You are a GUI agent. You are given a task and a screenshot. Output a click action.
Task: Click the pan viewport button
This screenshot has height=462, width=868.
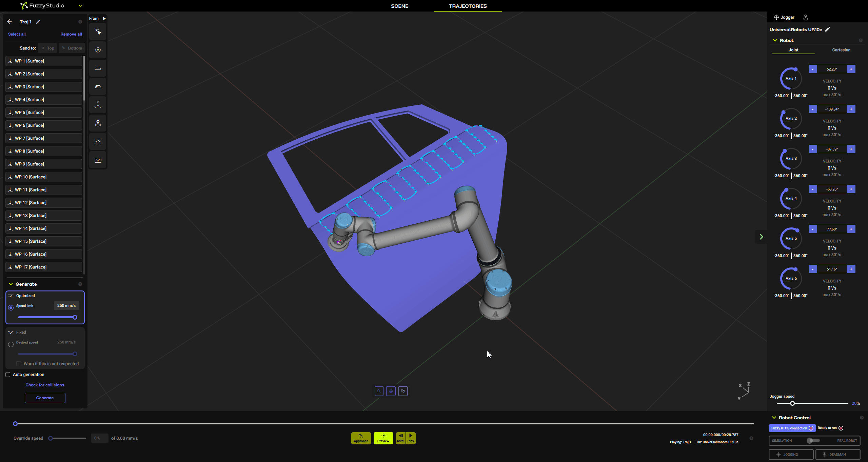(x=391, y=391)
